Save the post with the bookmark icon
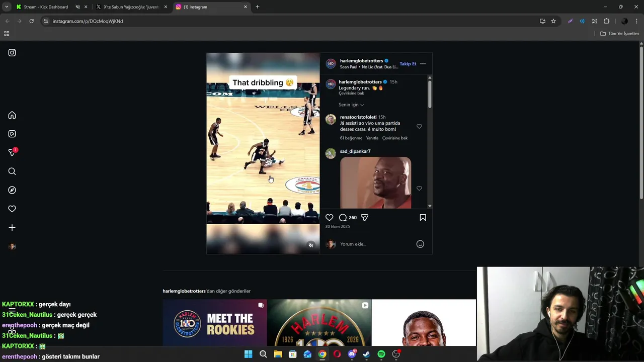This screenshot has width=644, height=362. 423,218
